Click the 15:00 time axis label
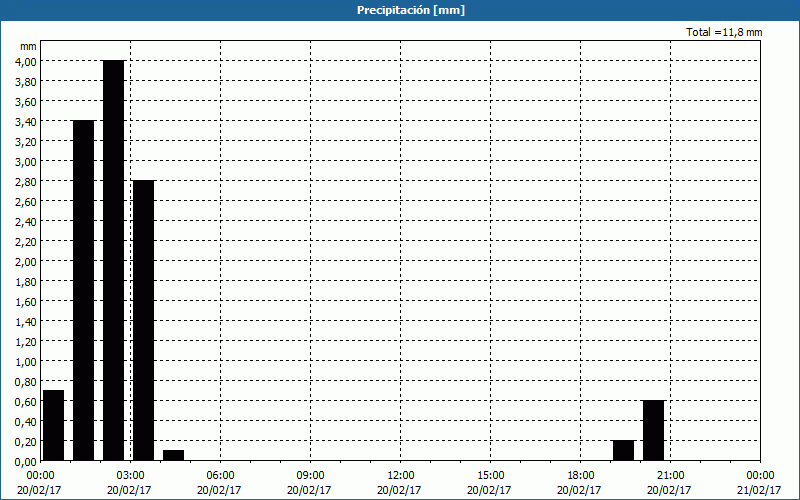 [x=490, y=476]
